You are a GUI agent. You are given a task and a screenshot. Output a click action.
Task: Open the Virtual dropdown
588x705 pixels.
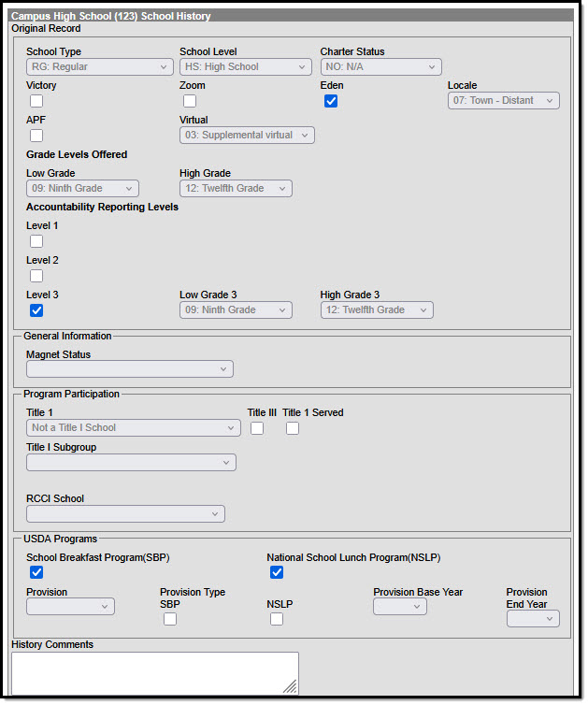pos(247,136)
